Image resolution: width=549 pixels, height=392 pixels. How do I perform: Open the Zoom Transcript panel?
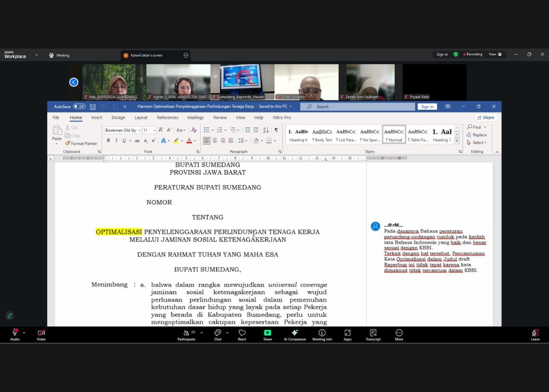(x=373, y=333)
